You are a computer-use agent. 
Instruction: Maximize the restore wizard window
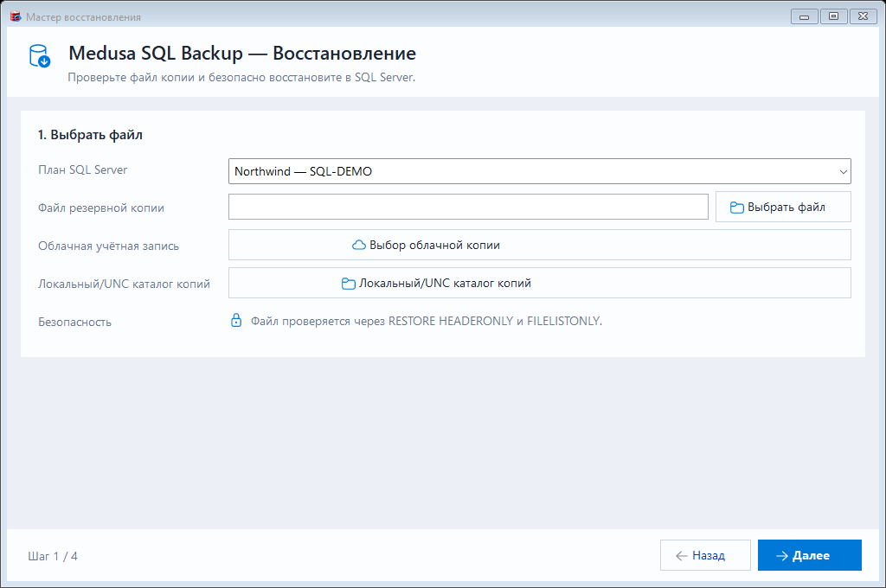coord(833,16)
